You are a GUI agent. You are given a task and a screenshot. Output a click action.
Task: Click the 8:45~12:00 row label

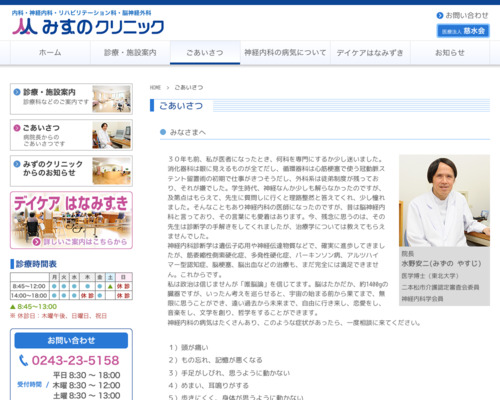29,286
